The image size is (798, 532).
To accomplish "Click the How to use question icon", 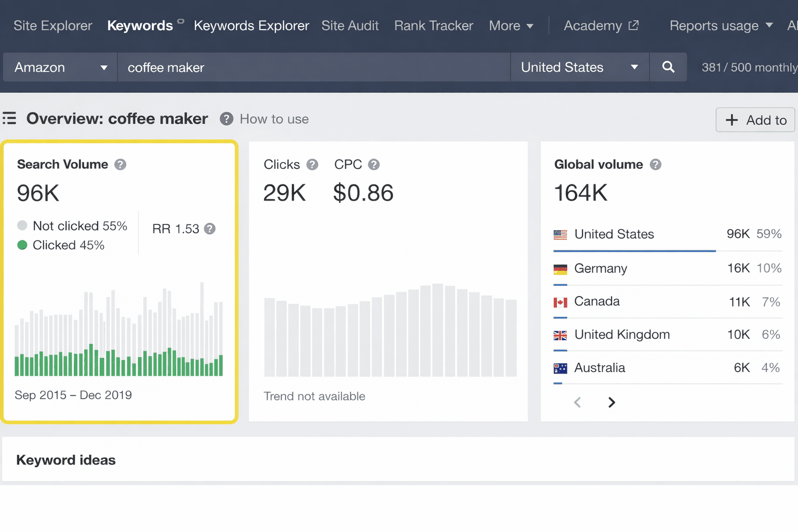I will pos(227,119).
